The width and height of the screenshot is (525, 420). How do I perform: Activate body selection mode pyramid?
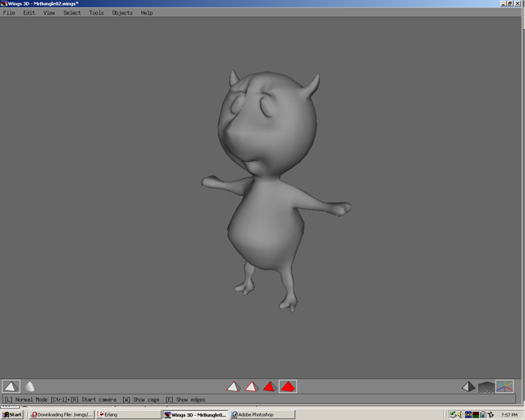point(288,386)
